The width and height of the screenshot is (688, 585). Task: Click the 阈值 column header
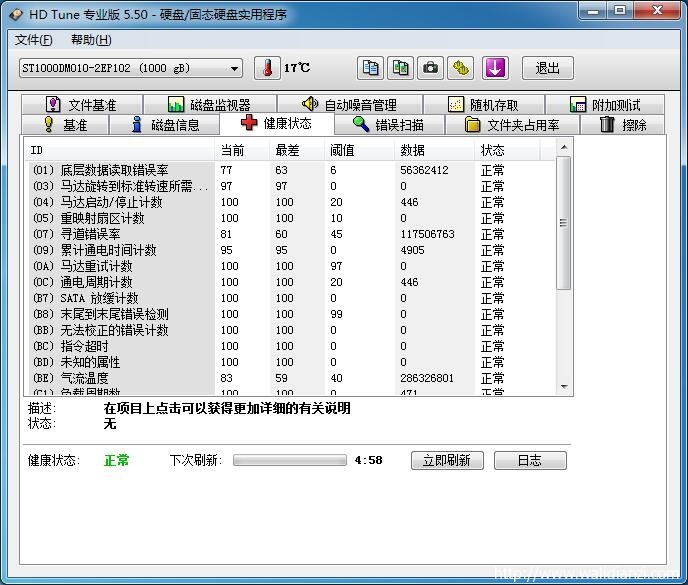(359, 151)
